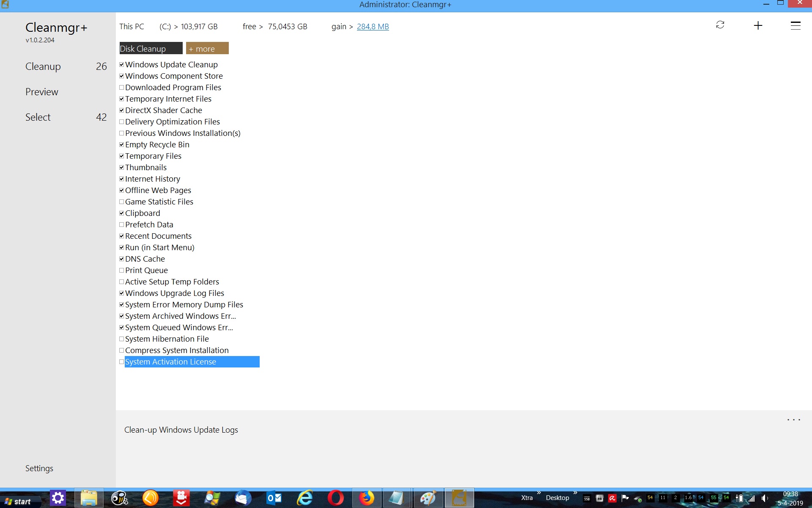Open the bee cursor app taskbar icon

click(119, 498)
